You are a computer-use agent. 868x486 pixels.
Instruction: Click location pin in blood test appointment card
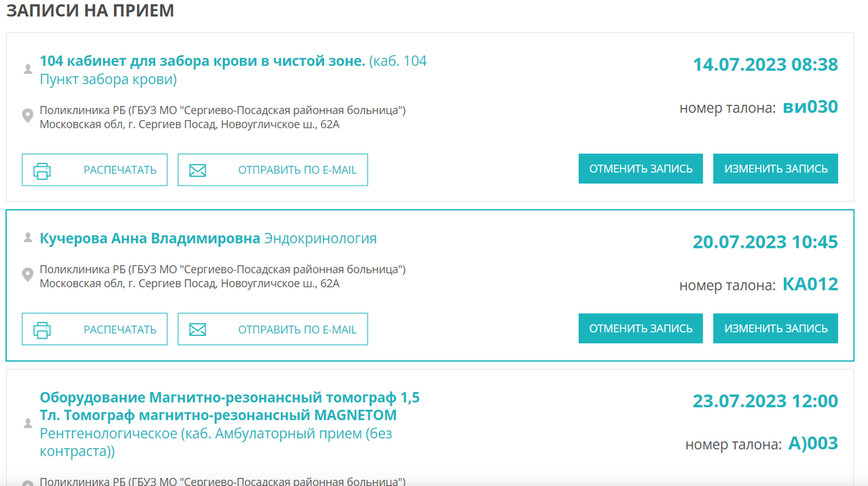[x=28, y=116]
